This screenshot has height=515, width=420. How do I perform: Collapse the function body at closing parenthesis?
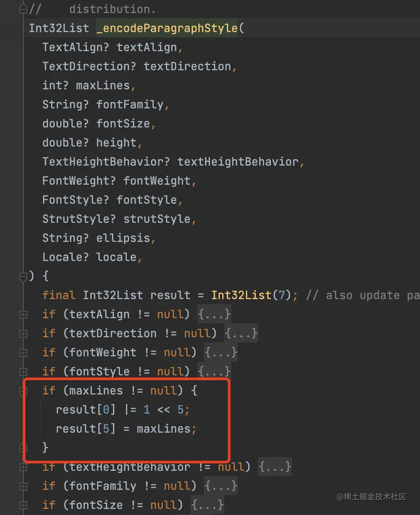(x=23, y=277)
